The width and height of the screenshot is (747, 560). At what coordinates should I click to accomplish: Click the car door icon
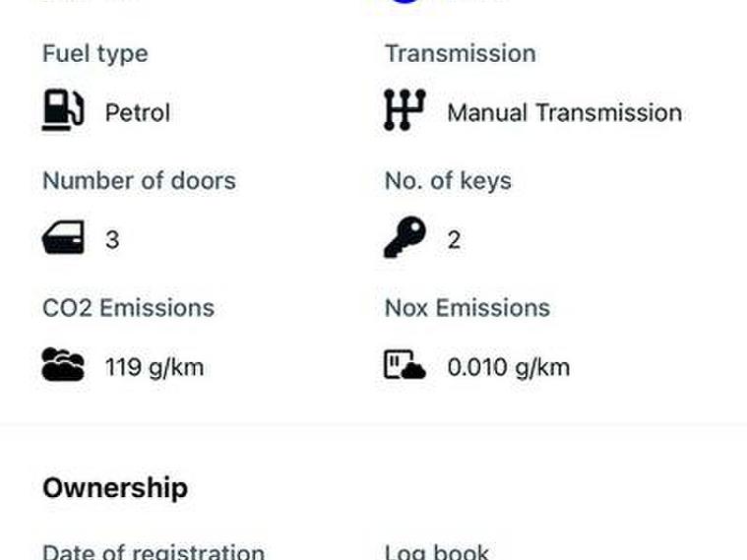tap(63, 239)
